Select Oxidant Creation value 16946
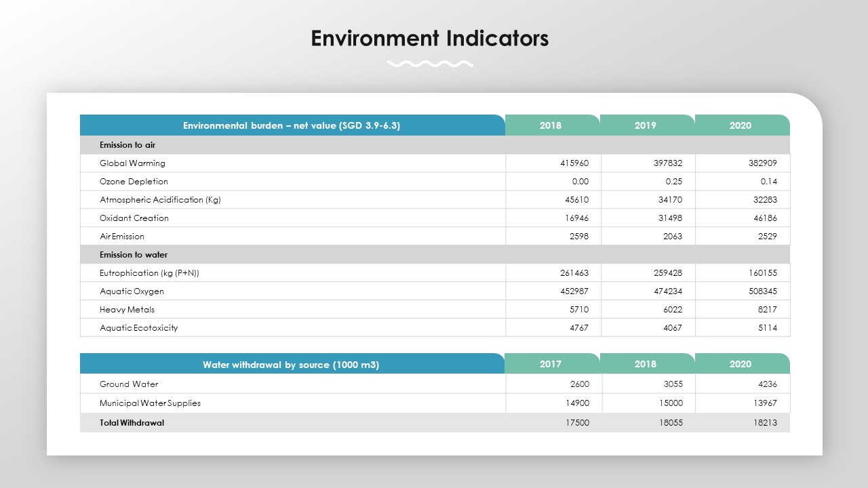868x488 pixels. coord(577,218)
